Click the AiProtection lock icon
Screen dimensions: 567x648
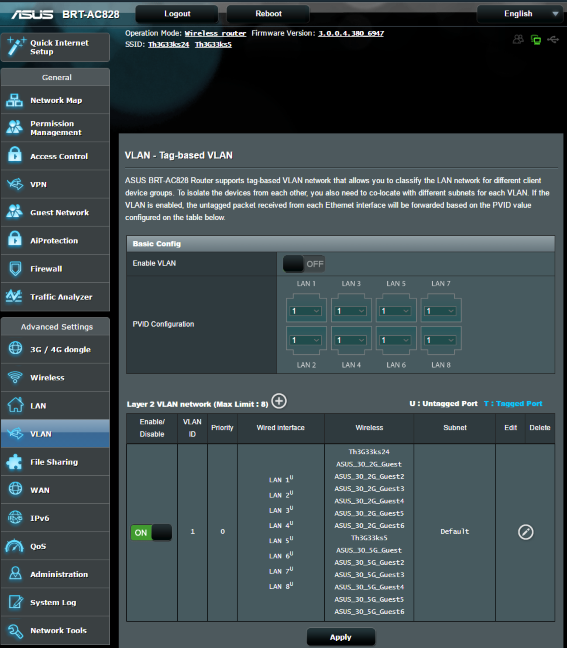tap(15, 240)
